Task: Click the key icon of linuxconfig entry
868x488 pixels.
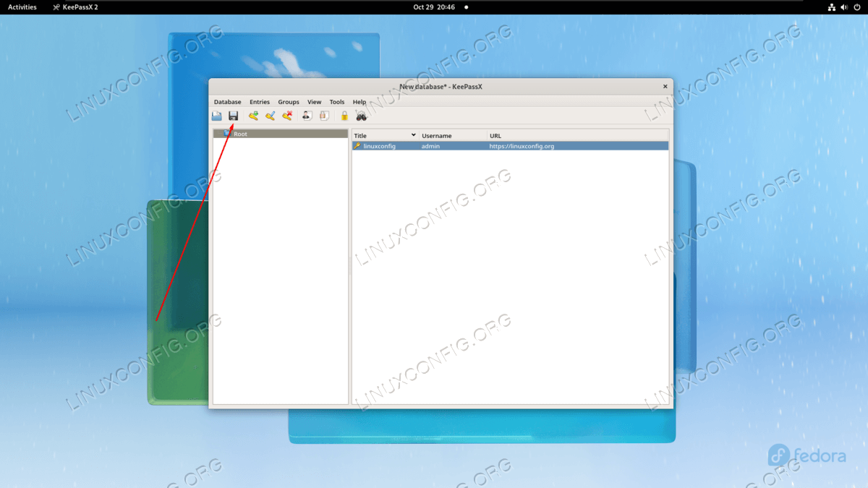Action: point(357,146)
